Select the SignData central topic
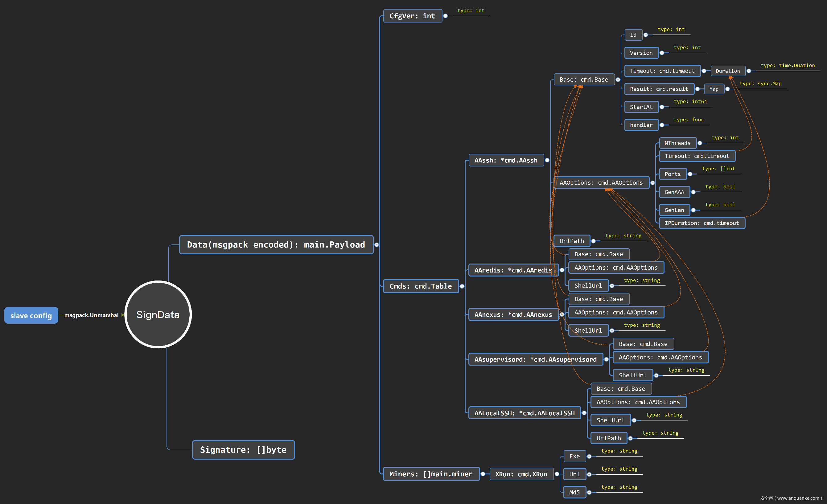This screenshot has width=827, height=504. [x=158, y=314]
